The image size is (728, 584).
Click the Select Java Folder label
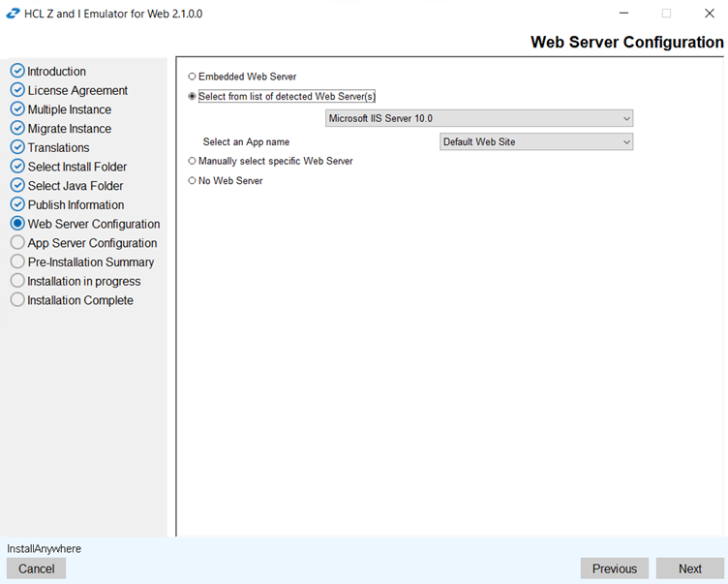click(x=76, y=185)
